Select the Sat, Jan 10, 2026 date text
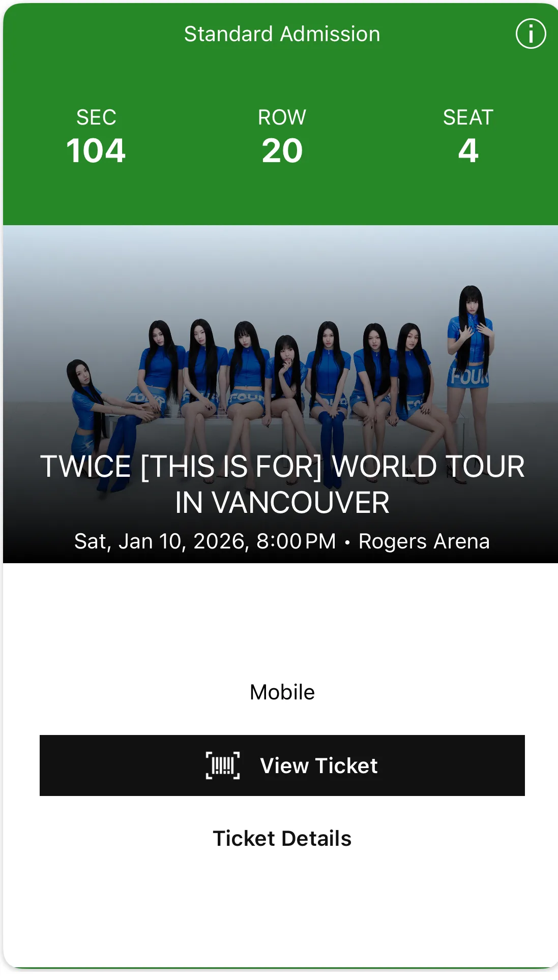 click(162, 541)
